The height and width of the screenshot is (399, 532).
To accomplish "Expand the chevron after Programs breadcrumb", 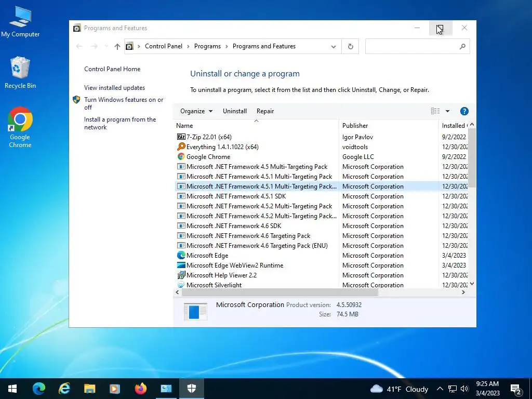I will (227, 46).
